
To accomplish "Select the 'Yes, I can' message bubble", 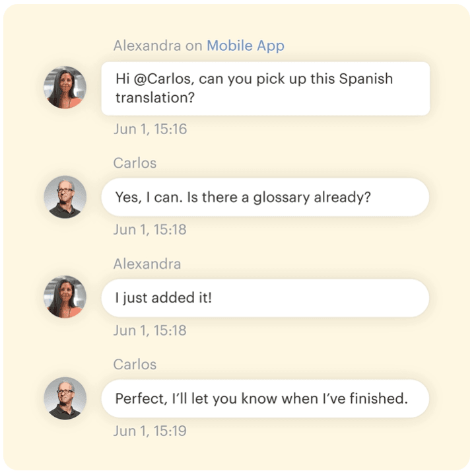I will (265, 197).
